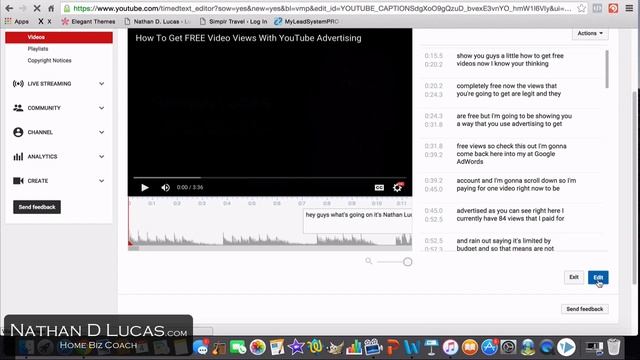
Task: Open the Elegant Themes bookmark
Action: click(x=88, y=21)
